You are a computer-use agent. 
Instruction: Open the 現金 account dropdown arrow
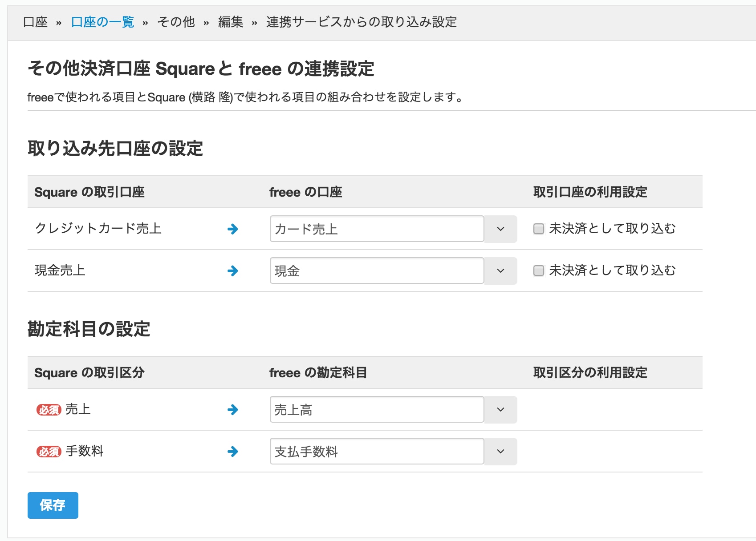point(500,270)
